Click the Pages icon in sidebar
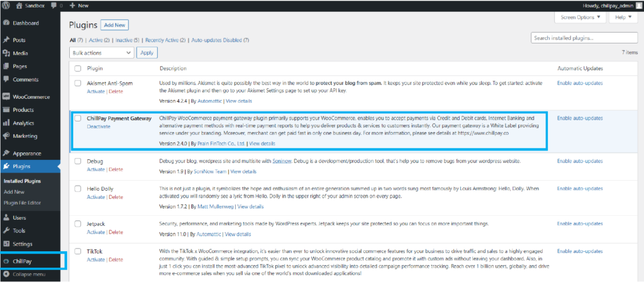The image size is (644, 282). 6,66
